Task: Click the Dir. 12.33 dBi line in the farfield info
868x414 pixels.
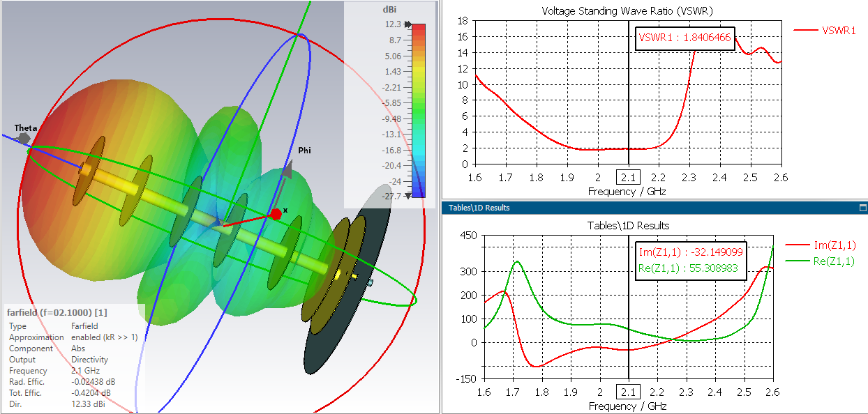Action: (57, 404)
